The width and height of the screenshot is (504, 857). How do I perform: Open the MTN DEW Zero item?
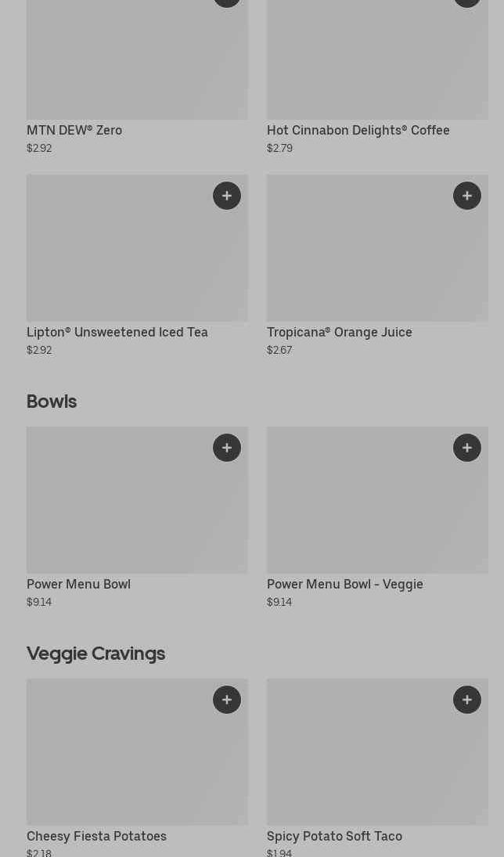pyautogui.click(x=74, y=131)
